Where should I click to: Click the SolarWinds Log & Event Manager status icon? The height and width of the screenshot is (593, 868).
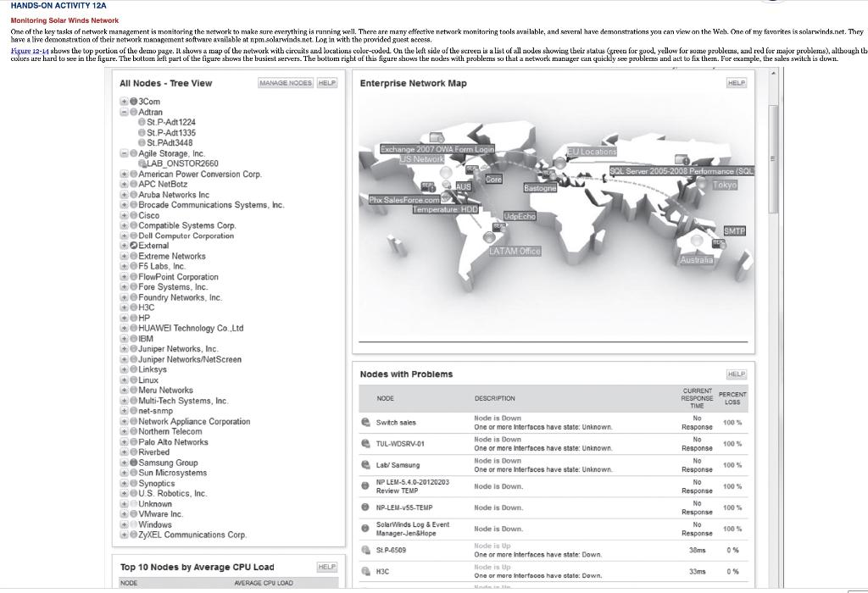point(365,529)
